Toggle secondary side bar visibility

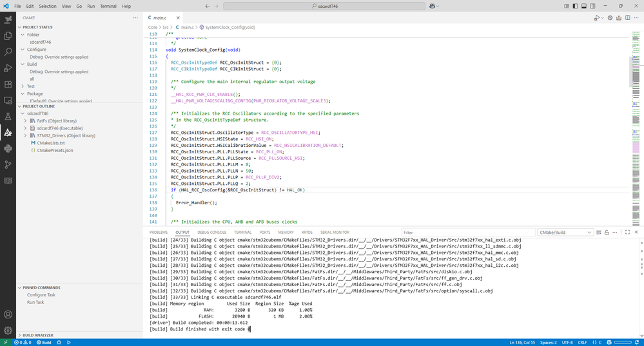pyautogui.click(x=593, y=6)
